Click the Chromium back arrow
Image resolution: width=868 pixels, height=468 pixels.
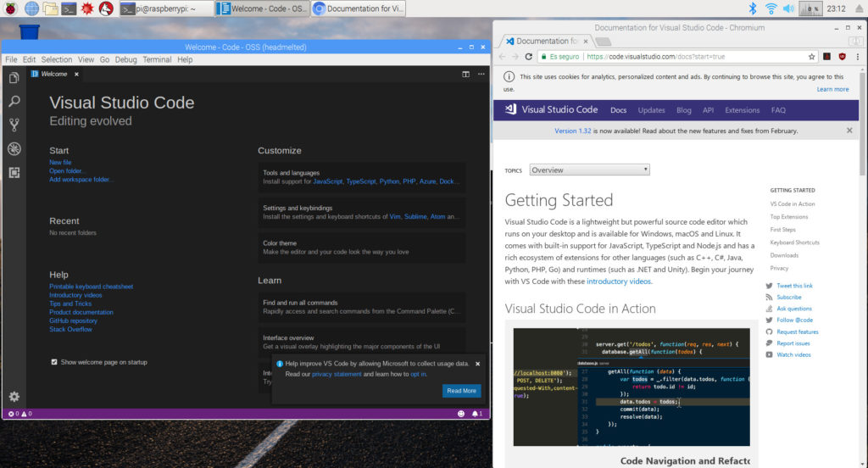coord(502,57)
